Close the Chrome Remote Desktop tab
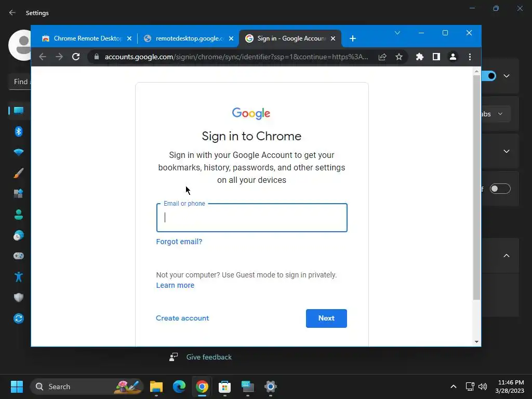 point(129,38)
